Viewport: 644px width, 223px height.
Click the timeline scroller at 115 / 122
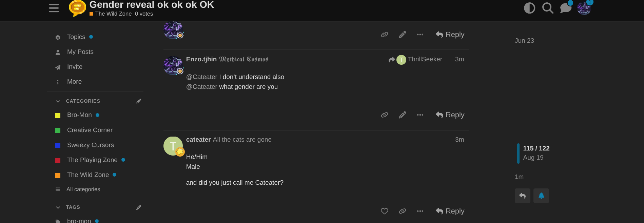536,148
